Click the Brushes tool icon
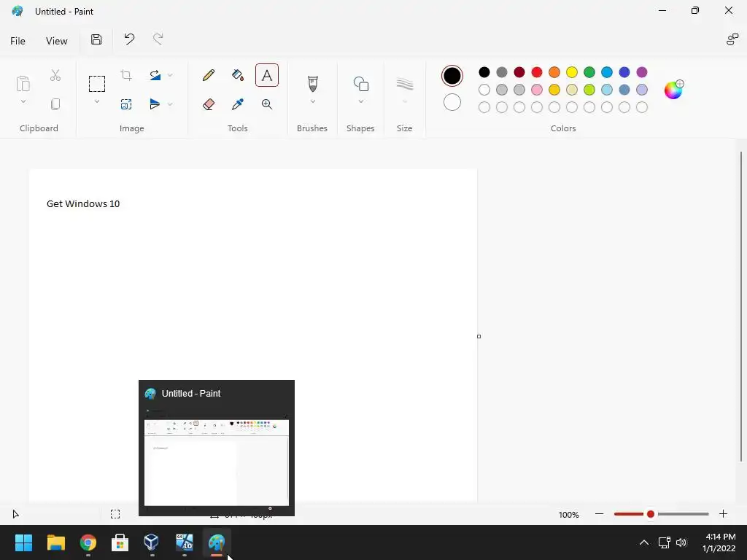 pyautogui.click(x=312, y=84)
